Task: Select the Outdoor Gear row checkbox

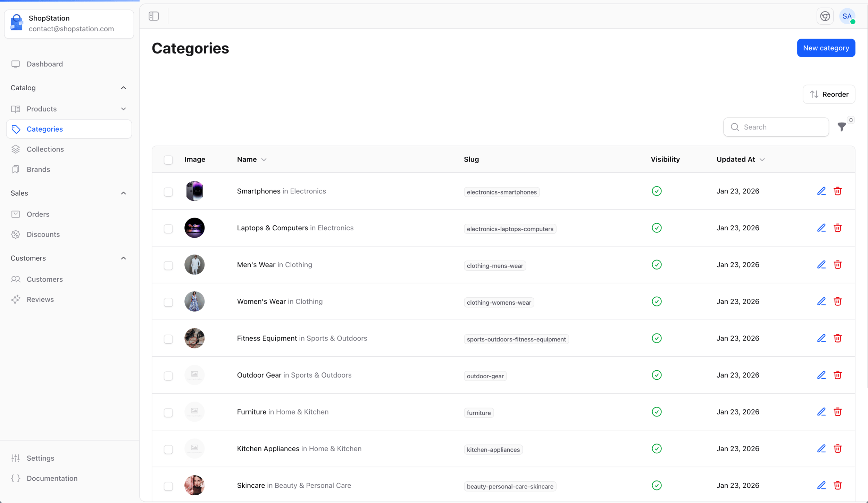Action: (168, 376)
